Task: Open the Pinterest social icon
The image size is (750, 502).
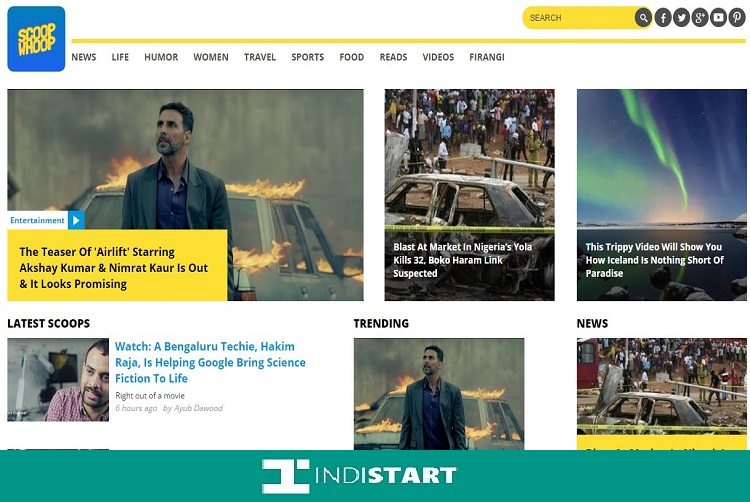Action: click(x=737, y=18)
